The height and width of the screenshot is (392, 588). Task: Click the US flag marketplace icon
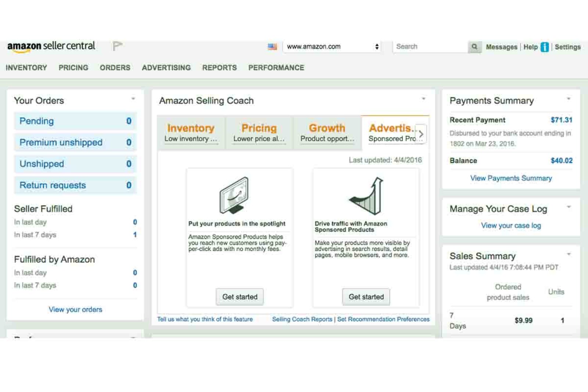coord(272,47)
